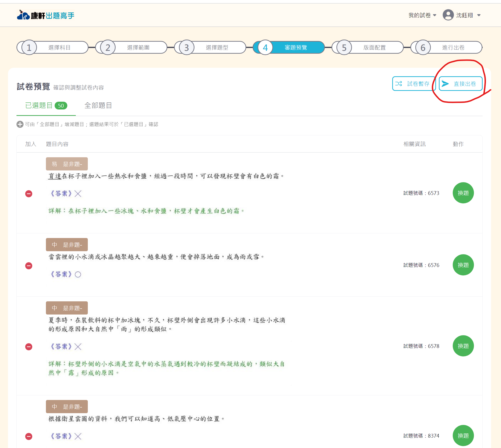Remove question 6578 using the red minus icon

[x=29, y=347]
